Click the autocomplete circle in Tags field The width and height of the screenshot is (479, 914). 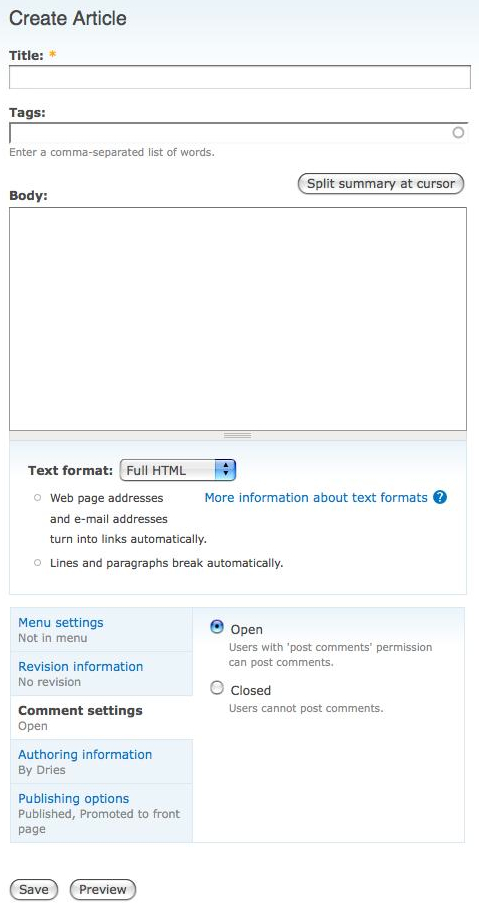pyautogui.click(x=458, y=133)
